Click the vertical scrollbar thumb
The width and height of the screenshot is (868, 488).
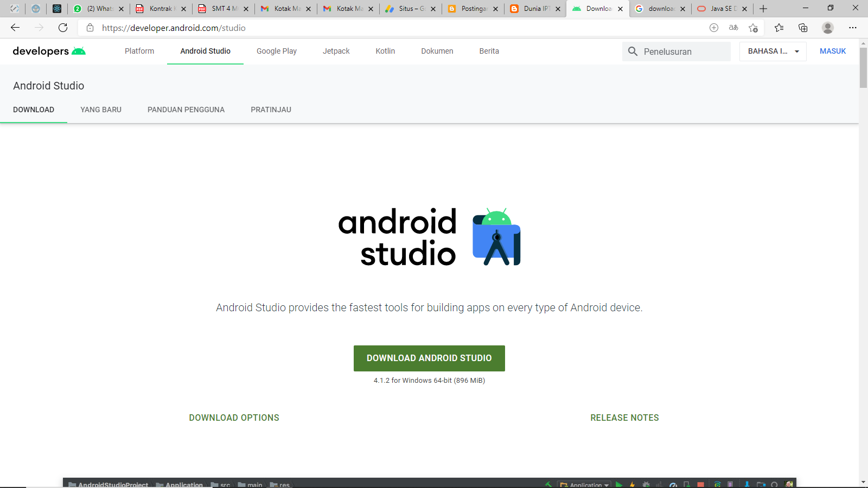(x=863, y=67)
